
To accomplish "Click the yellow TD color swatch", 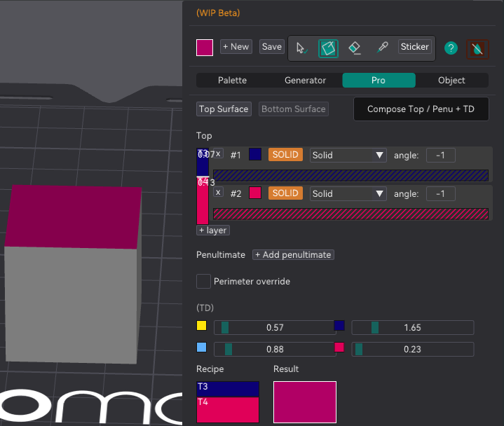I will click(x=202, y=325).
